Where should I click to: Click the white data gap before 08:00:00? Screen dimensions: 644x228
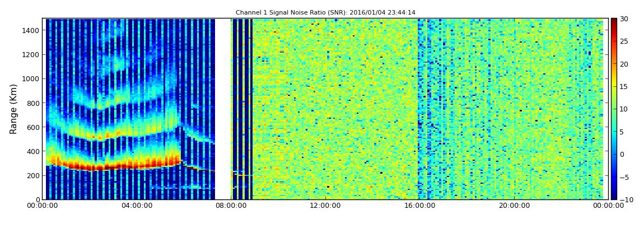pyautogui.click(x=223, y=109)
